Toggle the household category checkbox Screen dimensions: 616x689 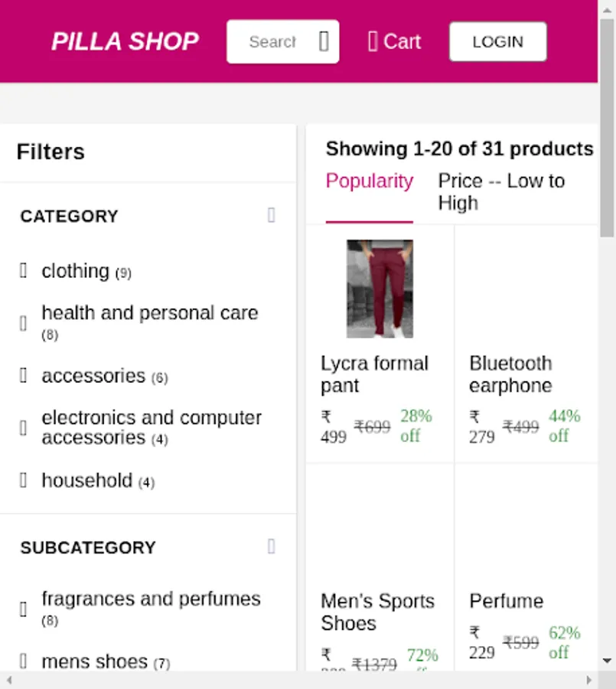point(24,480)
